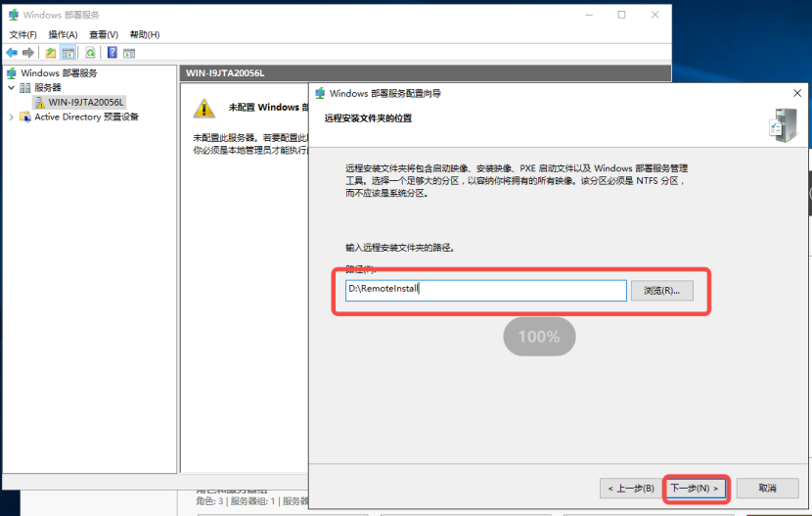Collapse the 服务器 tree node

(x=11, y=87)
